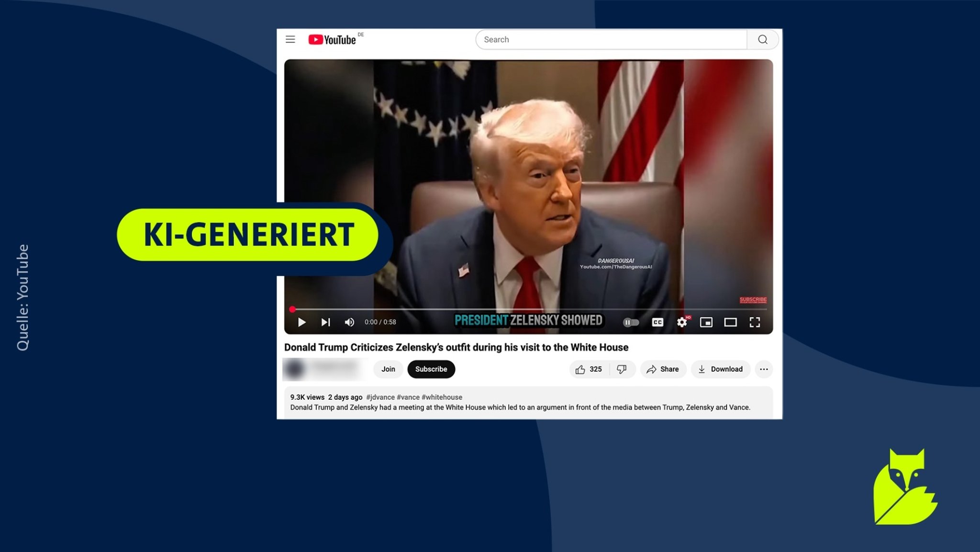
Task: Click the Download button below video
Action: [720, 369]
